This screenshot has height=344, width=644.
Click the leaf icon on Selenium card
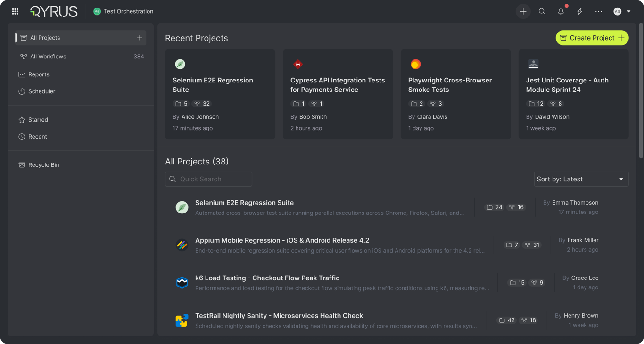coord(180,64)
